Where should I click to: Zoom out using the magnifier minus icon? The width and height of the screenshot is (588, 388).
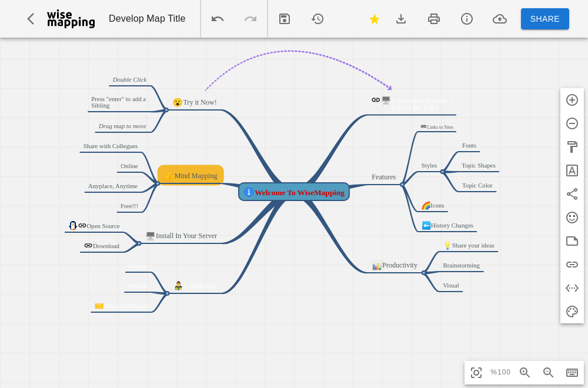click(548, 372)
